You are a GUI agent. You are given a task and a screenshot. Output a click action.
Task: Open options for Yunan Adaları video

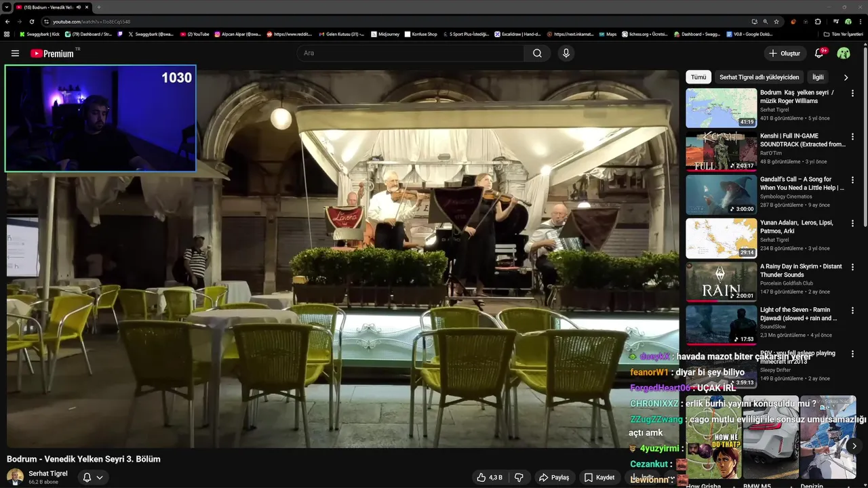click(853, 223)
